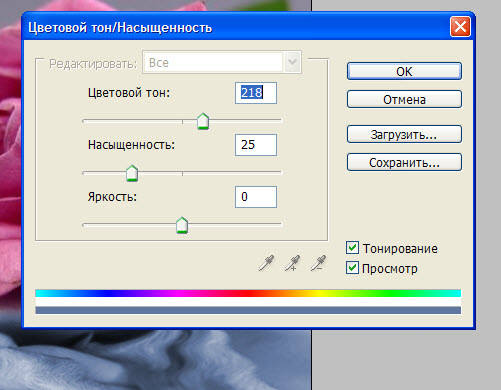
Task: Select the plain eyedropper tool
Action: [266, 263]
